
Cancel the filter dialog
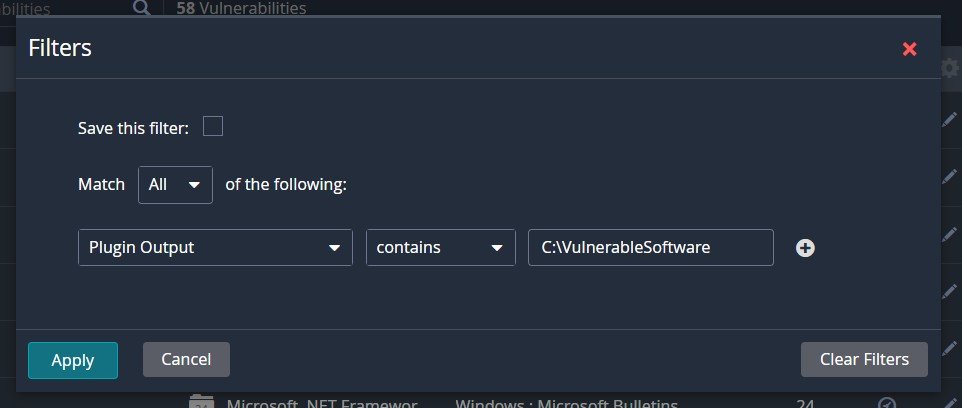(186, 360)
